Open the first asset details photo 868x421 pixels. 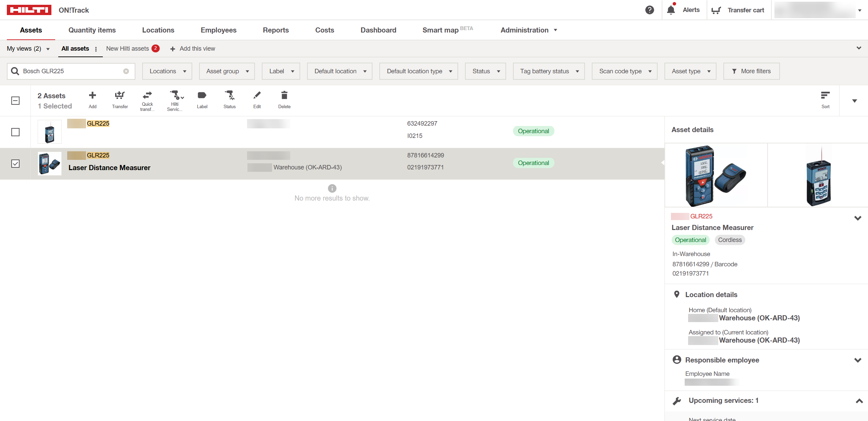click(716, 175)
